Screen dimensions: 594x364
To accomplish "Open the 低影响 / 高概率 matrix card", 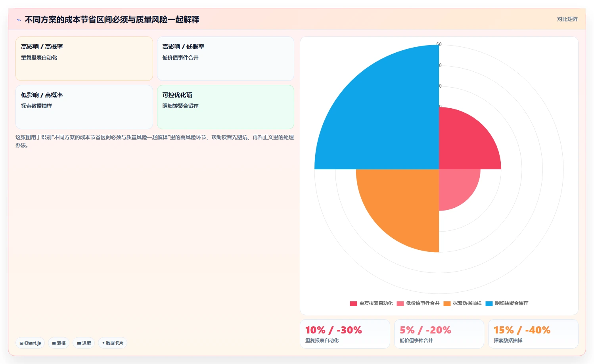I will [84, 107].
